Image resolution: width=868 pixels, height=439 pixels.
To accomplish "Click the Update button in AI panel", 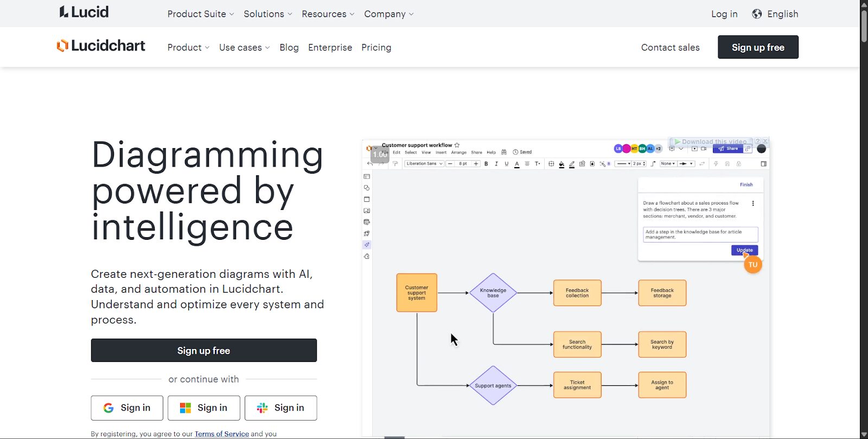I will tap(744, 250).
